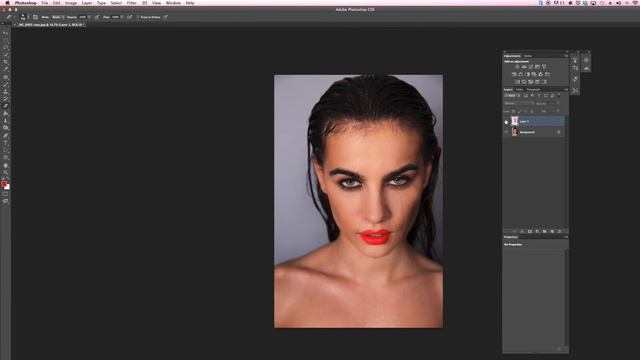Toggle lock transparent pixels
640x360 pixels.
[513, 111]
